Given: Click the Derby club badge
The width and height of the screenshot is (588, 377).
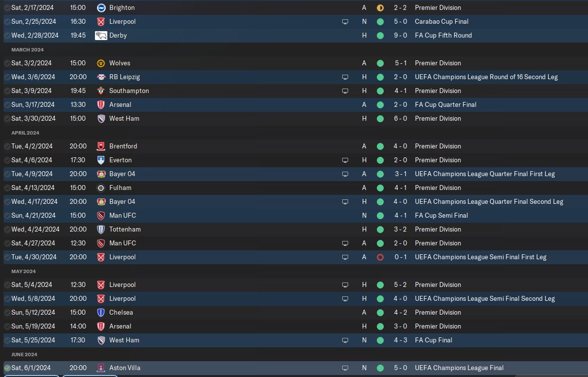Looking at the screenshot, I should pyautogui.click(x=101, y=36).
